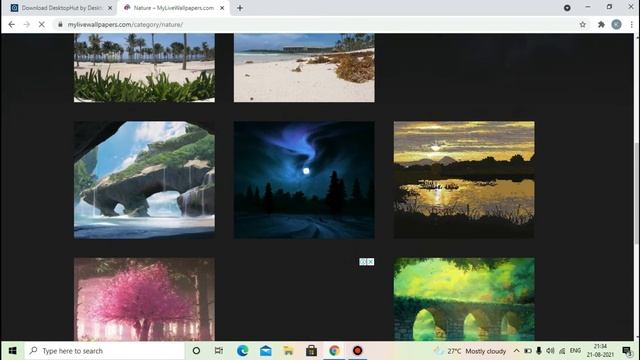640x360 pixels.
Task: Open a new browser tab
Action: tap(240, 8)
